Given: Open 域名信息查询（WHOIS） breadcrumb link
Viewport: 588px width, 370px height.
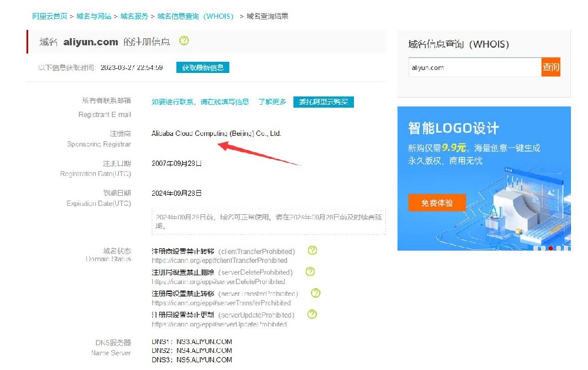Looking at the screenshot, I should (196, 16).
